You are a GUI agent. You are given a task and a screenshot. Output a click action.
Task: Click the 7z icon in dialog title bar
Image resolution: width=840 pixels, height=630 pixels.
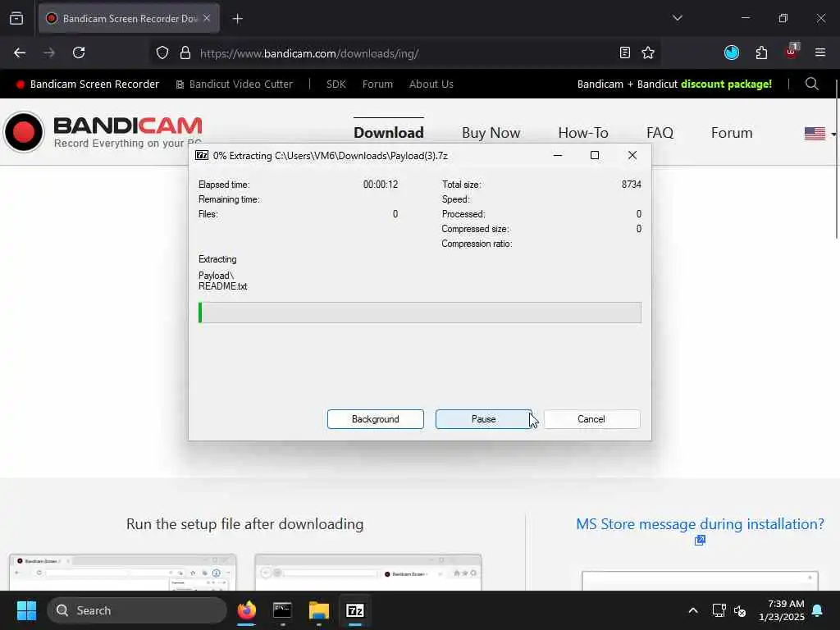coord(202,155)
